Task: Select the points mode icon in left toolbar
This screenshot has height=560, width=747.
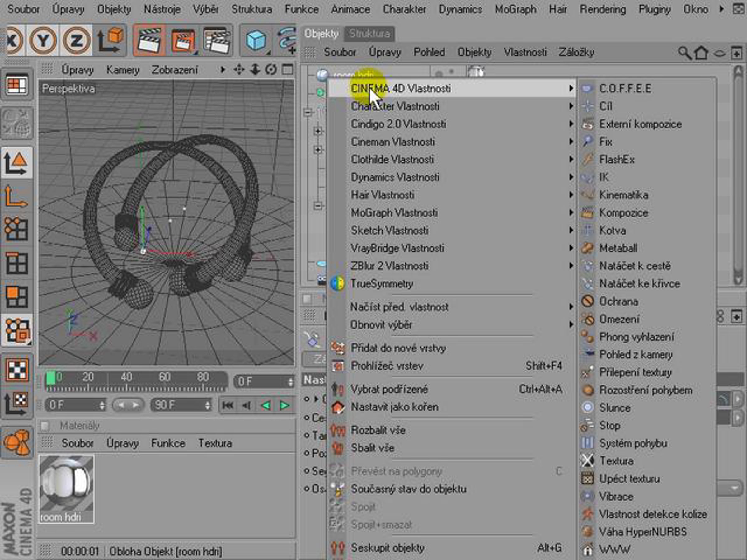Action: click(x=16, y=229)
